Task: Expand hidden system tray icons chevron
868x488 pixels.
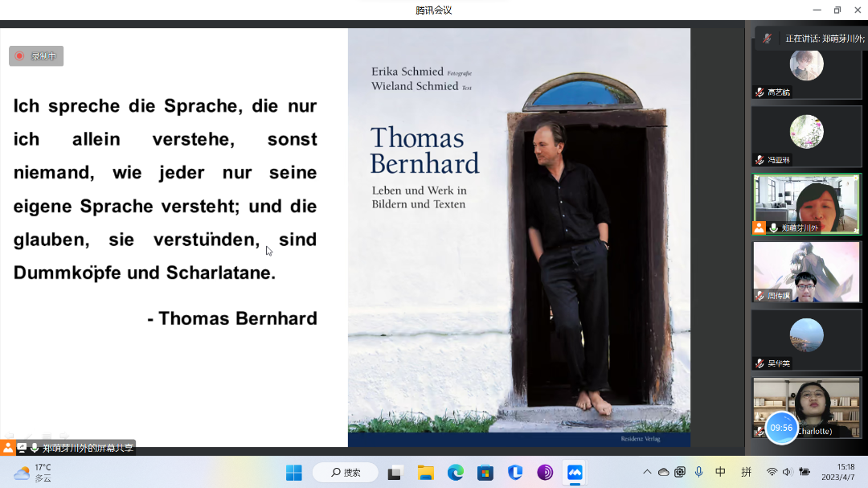Action: coord(646,472)
